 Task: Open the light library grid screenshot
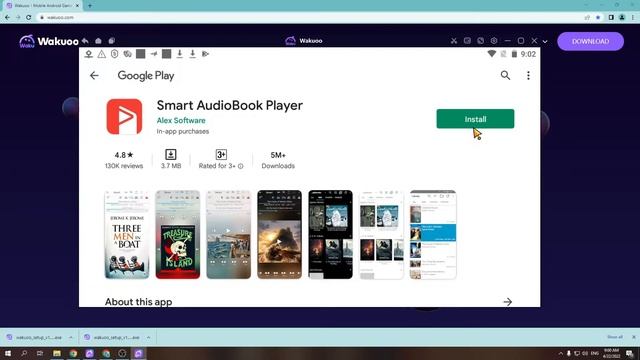(x=381, y=235)
